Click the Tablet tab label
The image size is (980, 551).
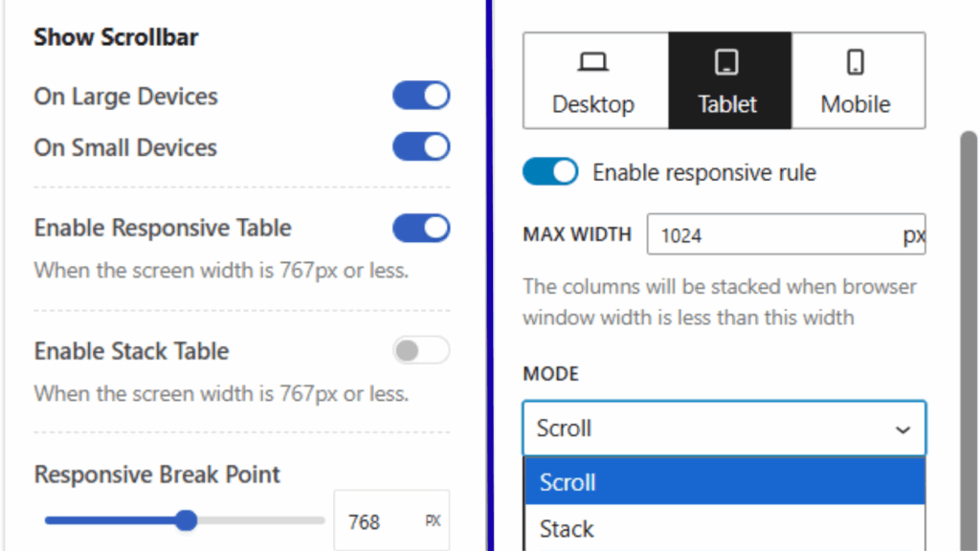tap(727, 104)
